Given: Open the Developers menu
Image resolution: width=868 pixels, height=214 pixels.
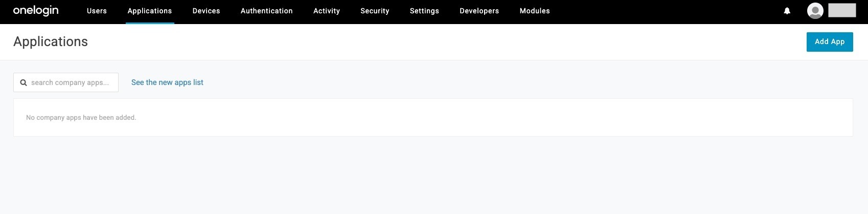Looking at the screenshot, I should click(479, 11).
